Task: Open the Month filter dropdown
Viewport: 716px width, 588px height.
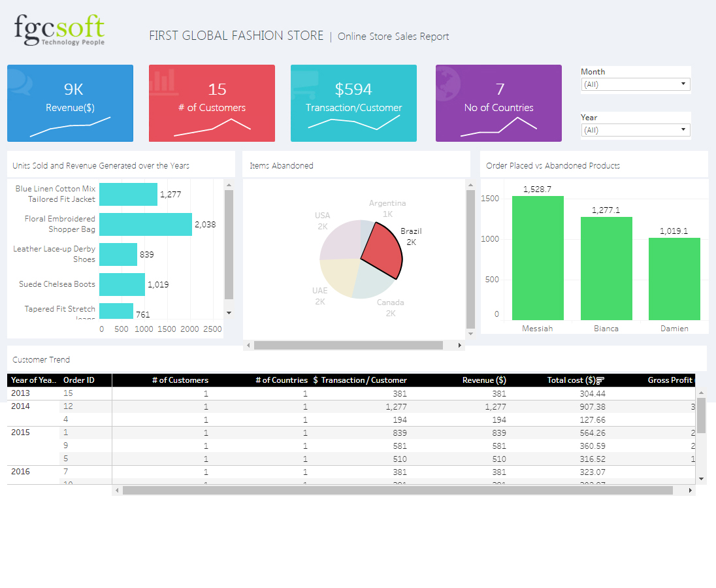Action: tap(635, 84)
